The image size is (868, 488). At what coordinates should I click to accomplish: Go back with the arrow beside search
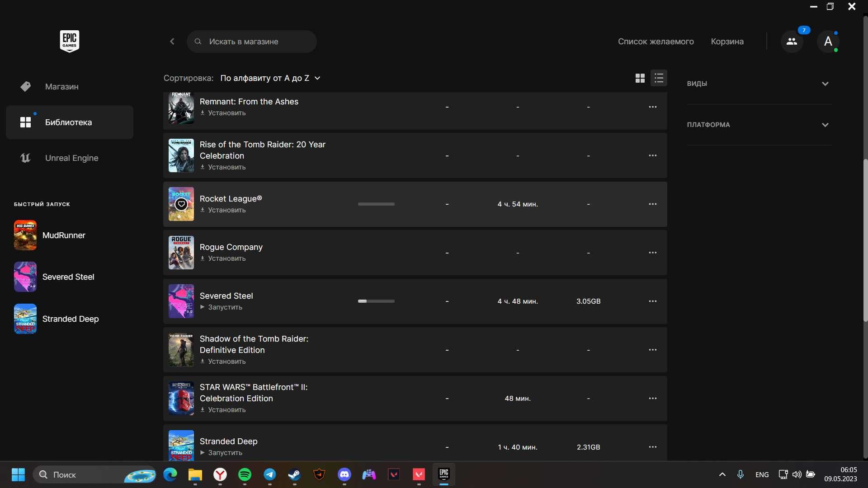(x=172, y=42)
